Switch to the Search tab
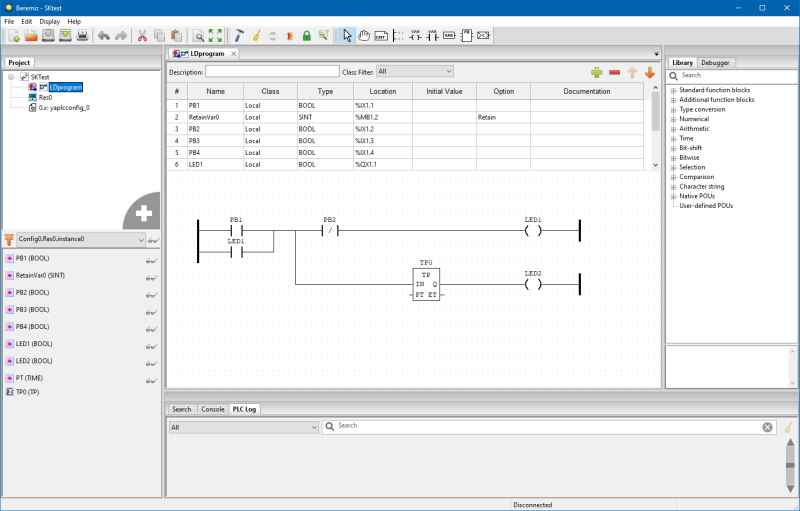Viewport: 800px width, 511px height. [182, 409]
